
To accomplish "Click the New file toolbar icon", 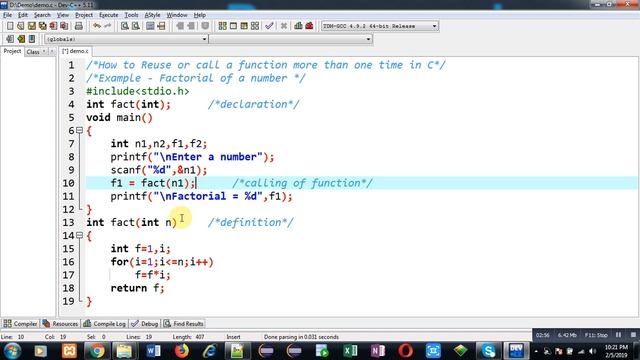I will (x=10, y=26).
